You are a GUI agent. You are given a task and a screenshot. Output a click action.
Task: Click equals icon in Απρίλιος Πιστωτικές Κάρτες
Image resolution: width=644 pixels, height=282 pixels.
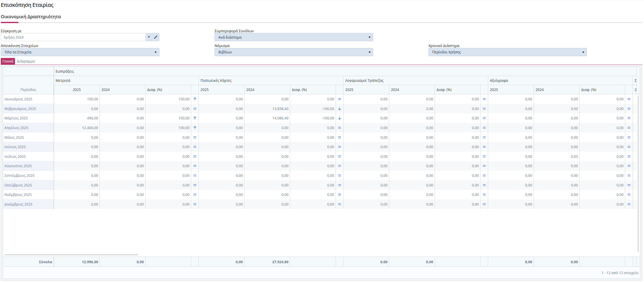(x=339, y=128)
